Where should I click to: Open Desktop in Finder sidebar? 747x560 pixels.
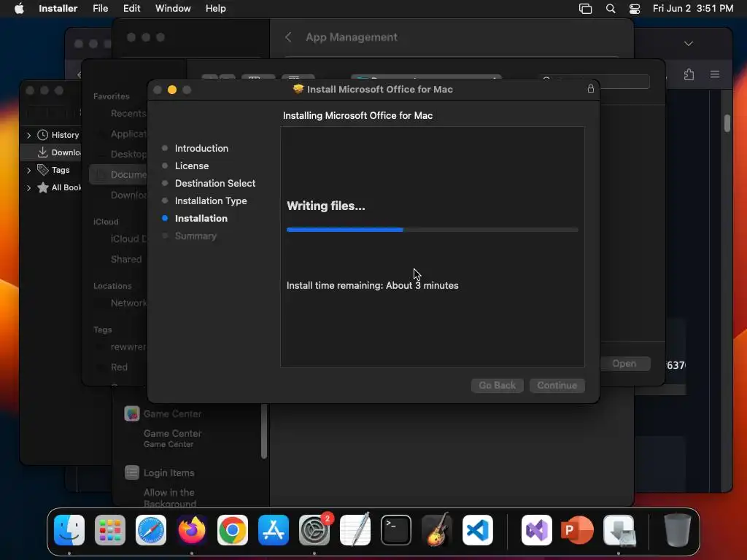128,155
